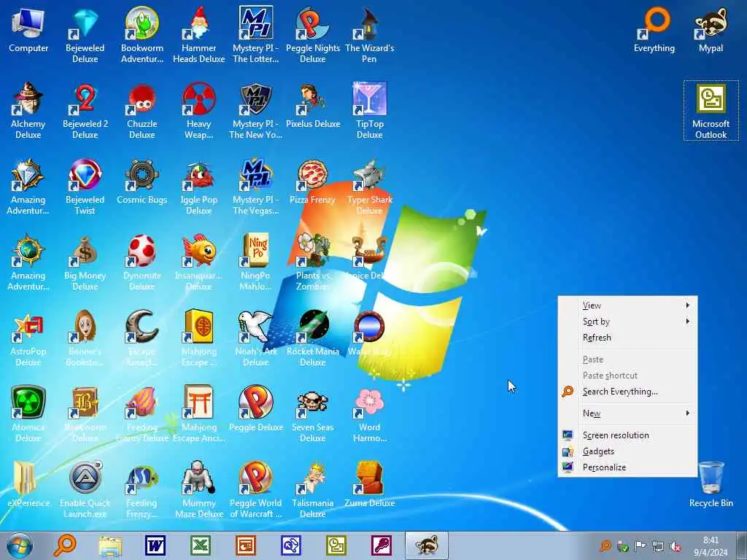Launch Word from the taskbar
Viewport: 747px width, 560px height.
pos(155,545)
